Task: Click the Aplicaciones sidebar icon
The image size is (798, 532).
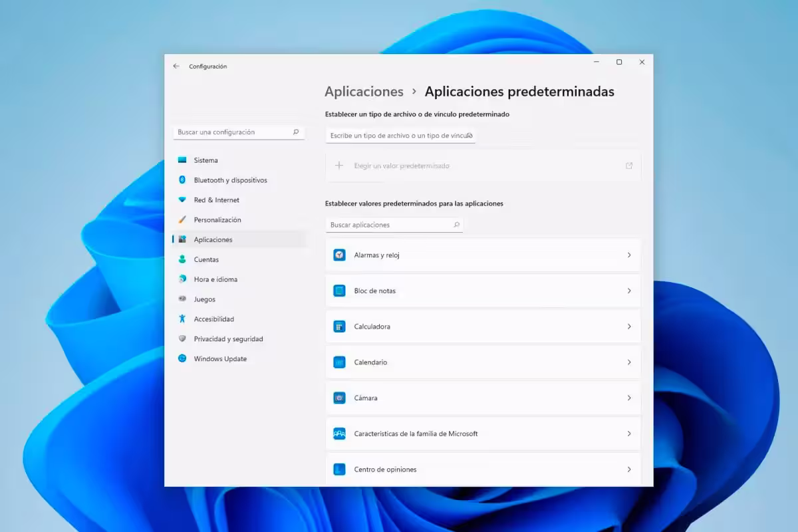Action: 182,239
